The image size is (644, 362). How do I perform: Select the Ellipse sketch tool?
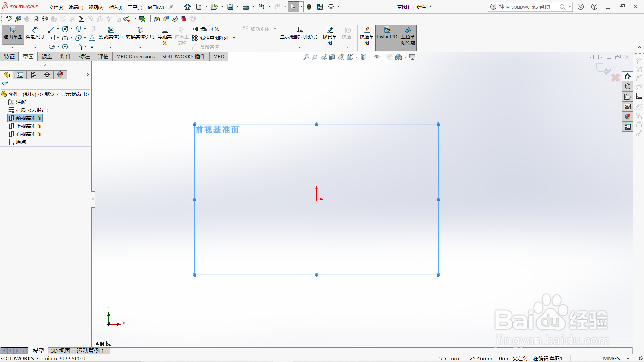pos(78,38)
